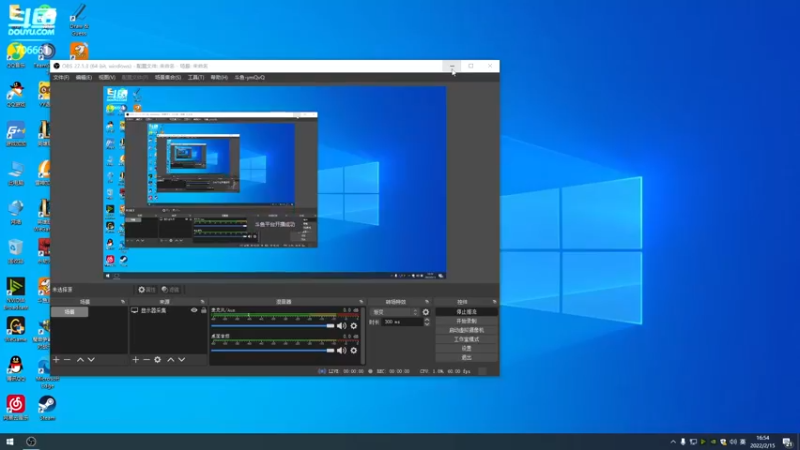Click the 停止推流 stop streaming button
Screen dimensions: 800x450
[466, 312]
